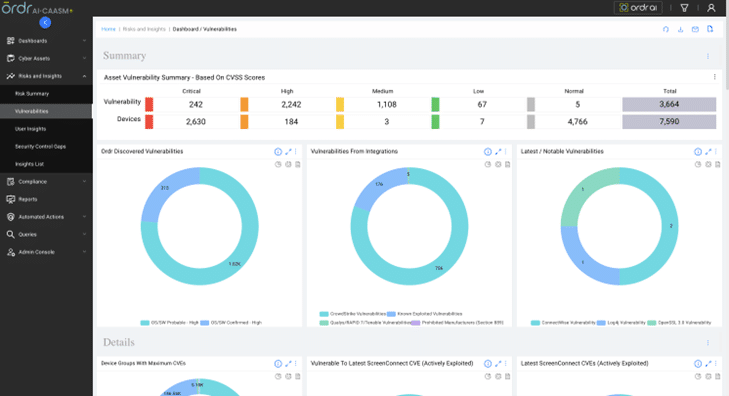The image size is (729, 396).
Task: Open the High vulnerability count 2,242
Action: point(292,105)
